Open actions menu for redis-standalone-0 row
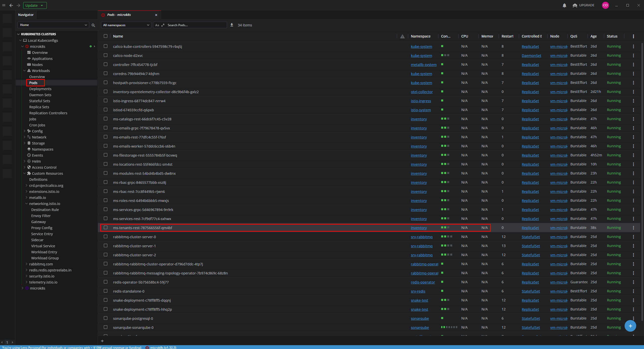This screenshot has width=644, height=349. [x=633, y=291]
